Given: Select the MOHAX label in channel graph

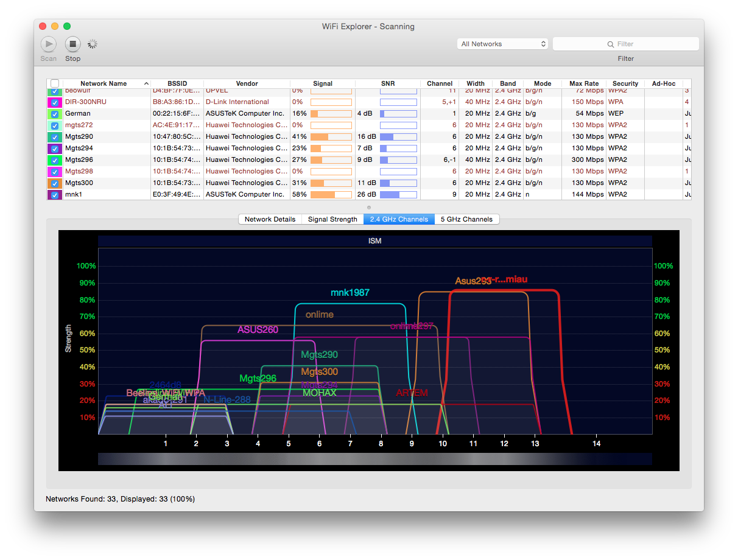Looking at the screenshot, I should (x=319, y=393).
